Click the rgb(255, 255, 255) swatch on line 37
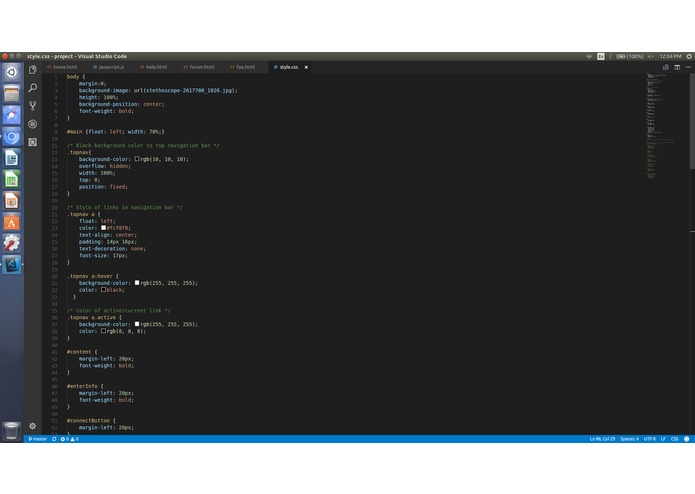This screenshot has width=695, height=494. (x=137, y=324)
